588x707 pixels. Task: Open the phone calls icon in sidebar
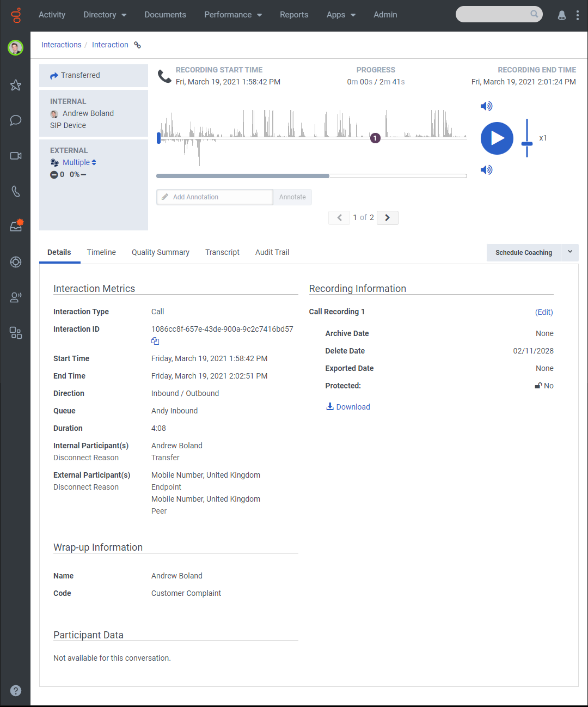pos(16,191)
